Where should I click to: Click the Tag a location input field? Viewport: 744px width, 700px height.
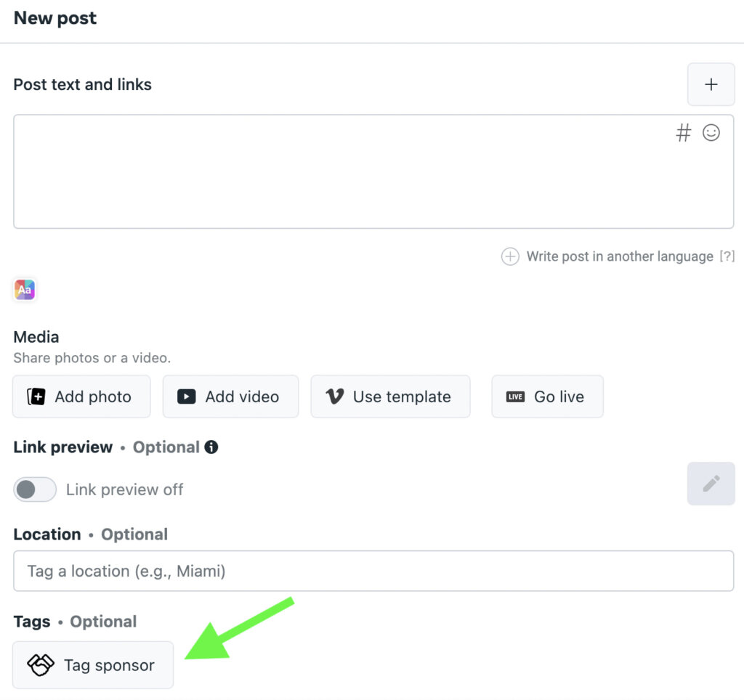point(373,571)
